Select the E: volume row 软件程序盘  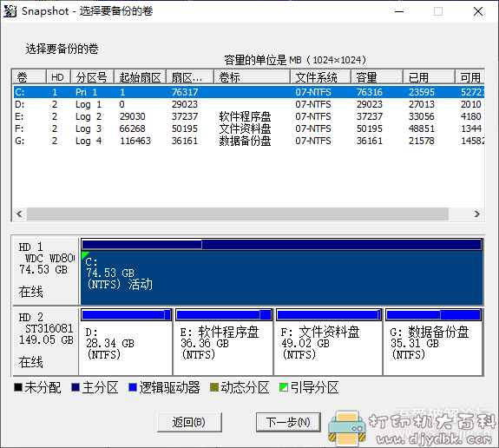tap(248, 116)
